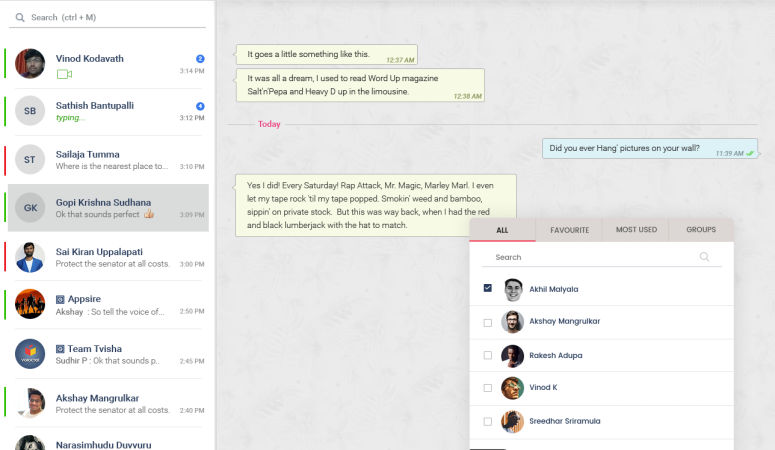This screenshot has height=450, width=775.
Task: Open Sai Kiran Uppalapati's profile photo
Action: [x=30, y=257]
